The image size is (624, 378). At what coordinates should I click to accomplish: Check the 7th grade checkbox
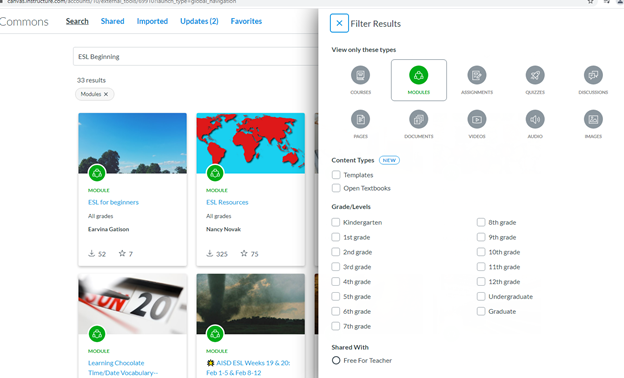[336, 326]
